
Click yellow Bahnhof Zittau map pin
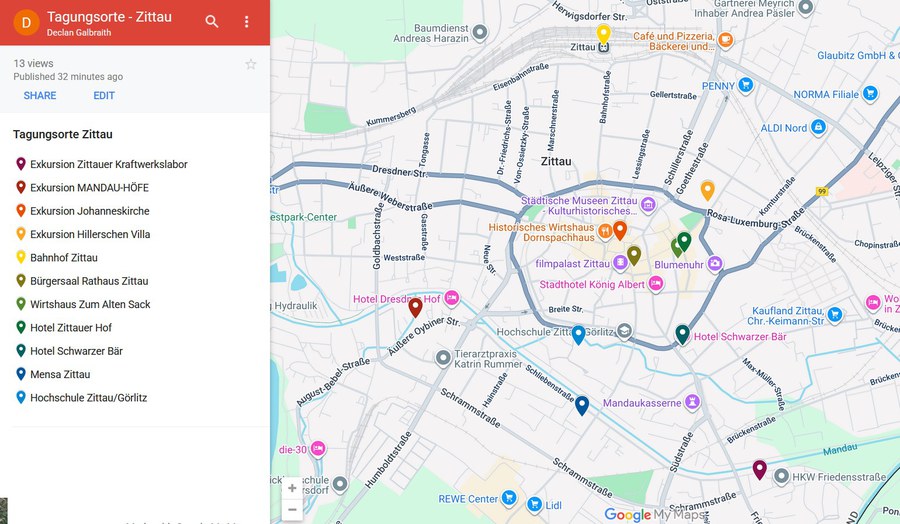tap(604, 34)
